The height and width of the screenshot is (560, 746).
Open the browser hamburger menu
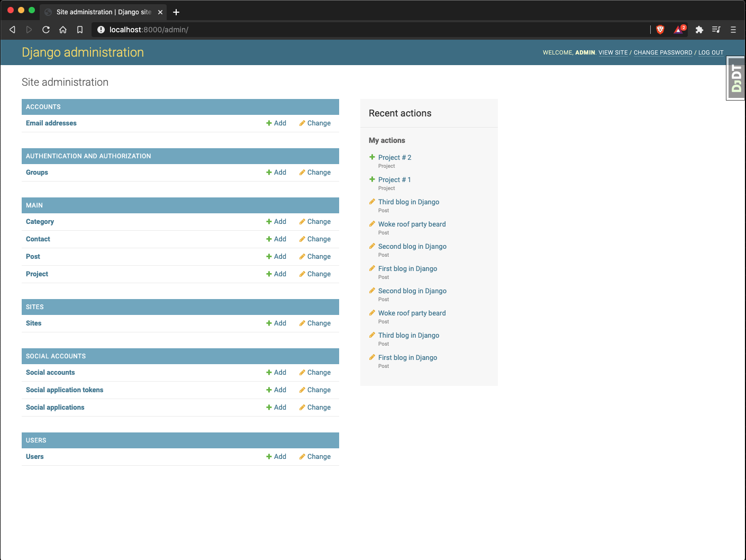(x=733, y=30)
